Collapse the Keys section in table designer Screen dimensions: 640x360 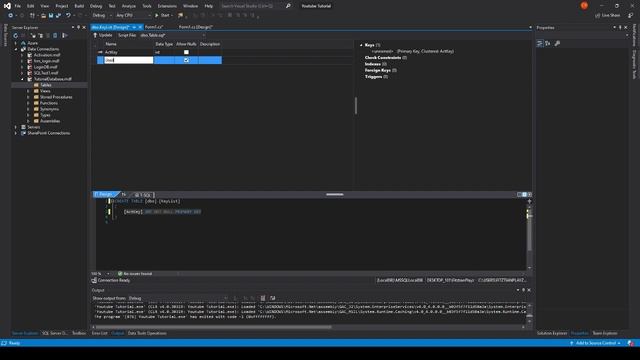point(361,45)
